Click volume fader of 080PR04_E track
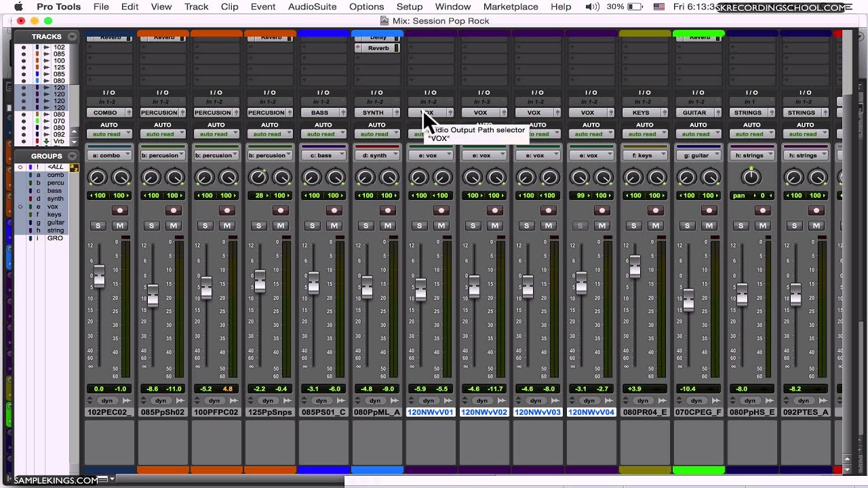The width and height of the screenshot is (868, 488). point(635,266)
